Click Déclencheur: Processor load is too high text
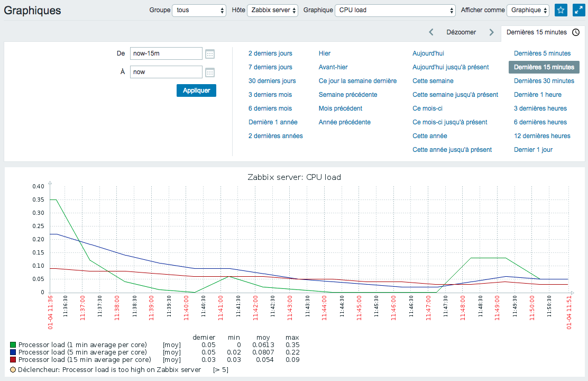 [109, 370]
